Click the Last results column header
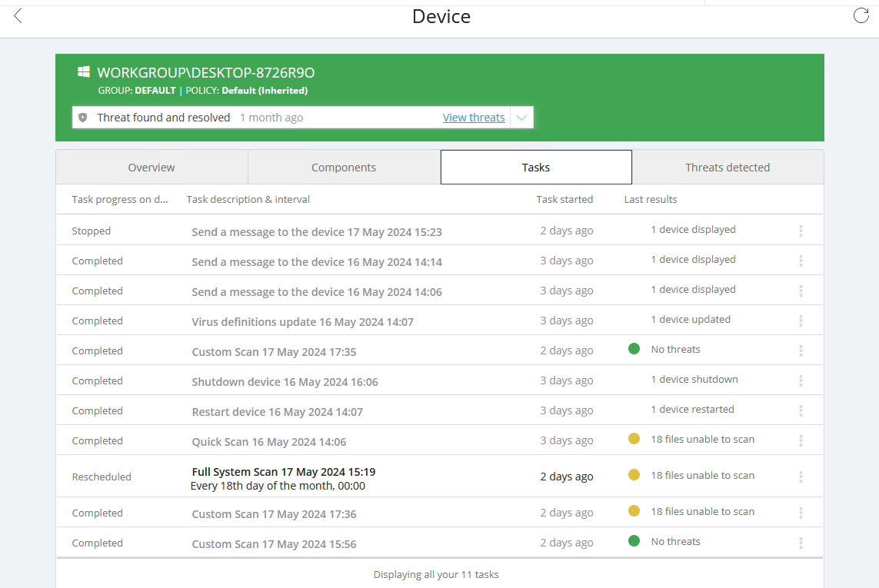 point(650,199)
